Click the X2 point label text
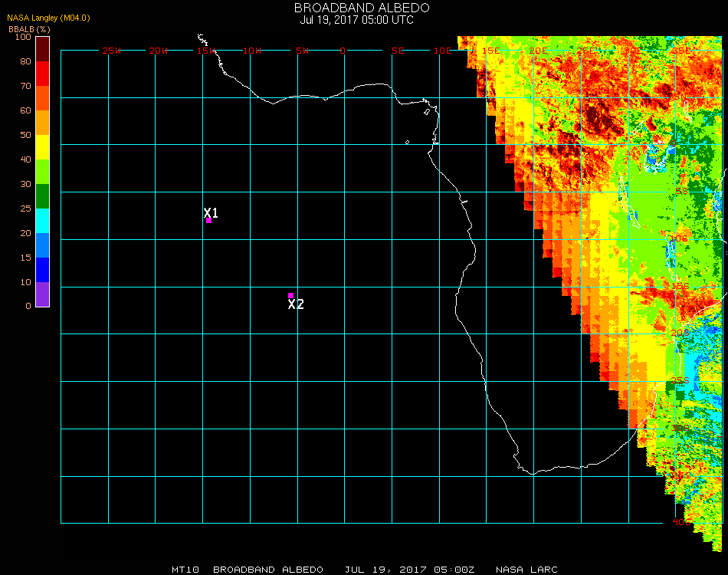This screenshot has height=575, width=728. pyautogui.click(x=296, y=304)
